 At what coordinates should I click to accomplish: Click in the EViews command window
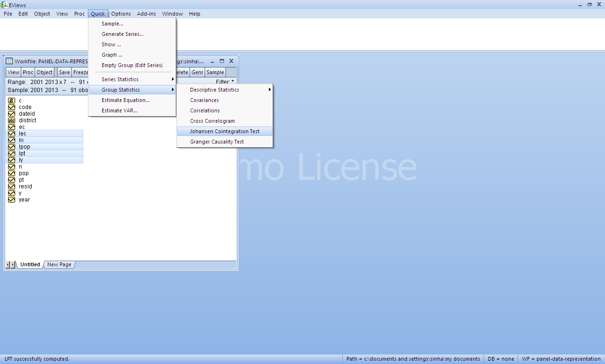302,34
